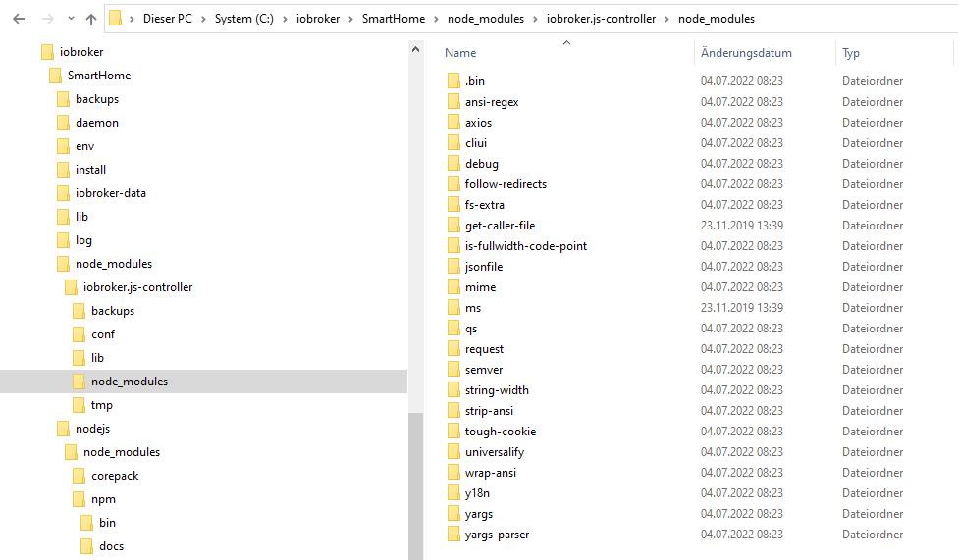Select the axios folder icon

tap(453, 123)
